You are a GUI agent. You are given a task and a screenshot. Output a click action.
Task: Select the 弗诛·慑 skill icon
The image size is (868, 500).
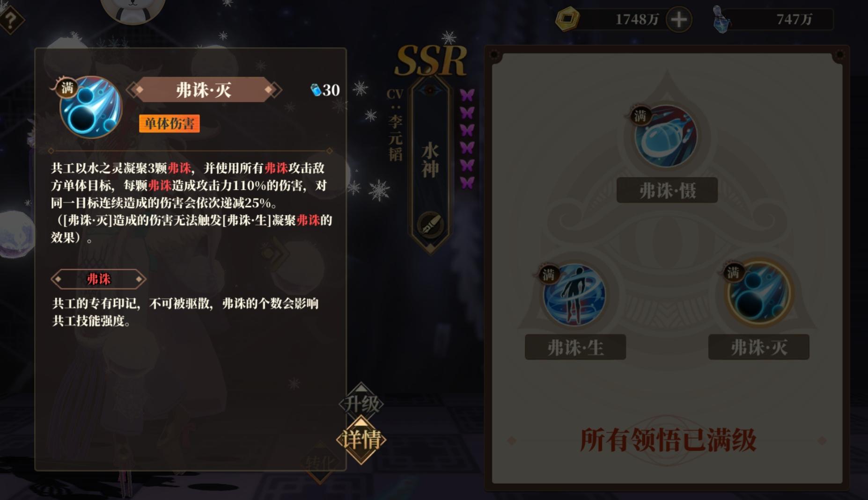(665, 137)
